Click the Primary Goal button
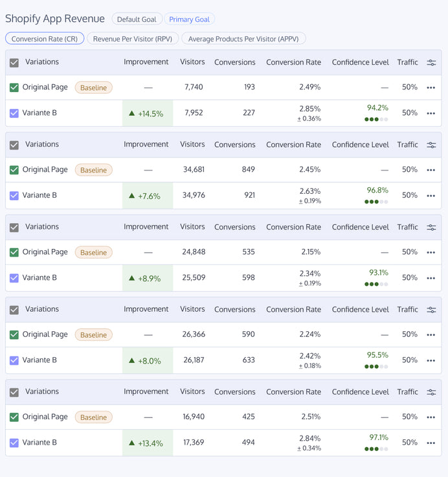 click(189, 19)
